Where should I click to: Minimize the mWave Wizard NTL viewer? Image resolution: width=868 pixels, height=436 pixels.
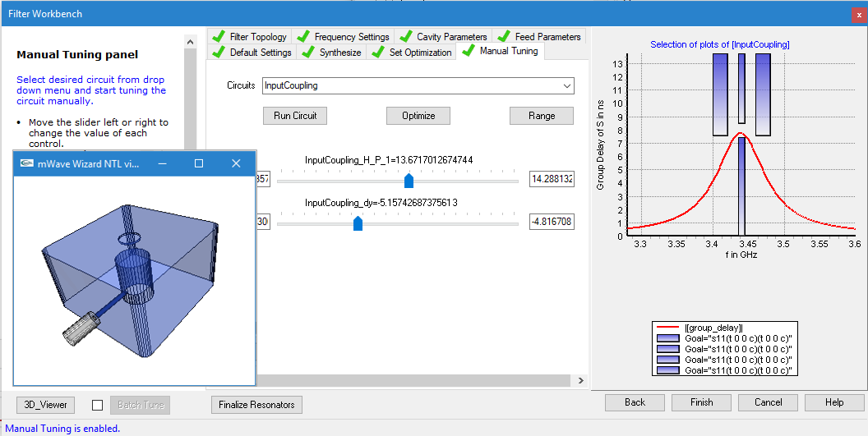(162, 163)
